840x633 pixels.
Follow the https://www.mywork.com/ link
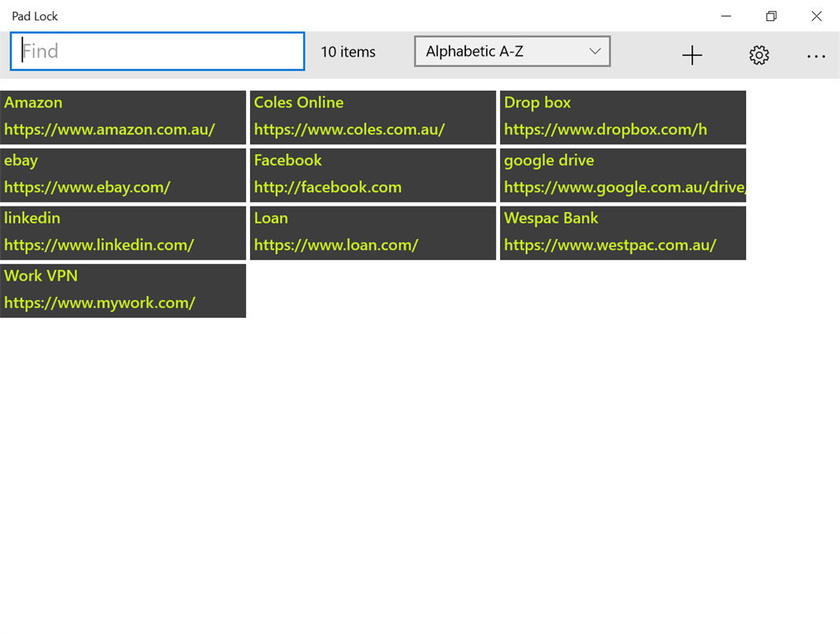(x=99, y=302)
